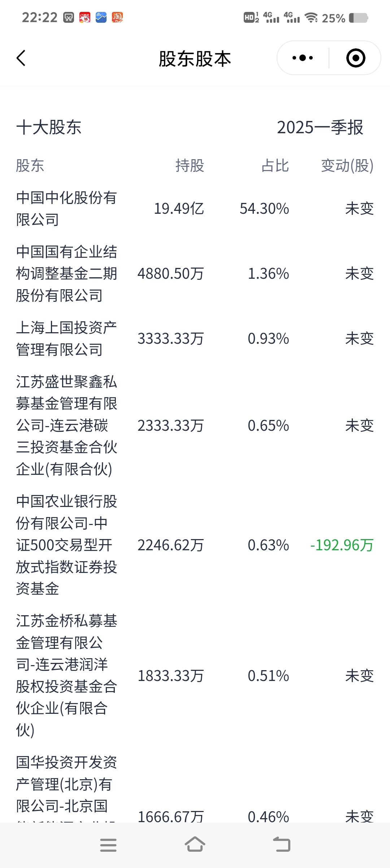Select the -192.96万 change value
The image size is (390, 868).
click(342, 545)
